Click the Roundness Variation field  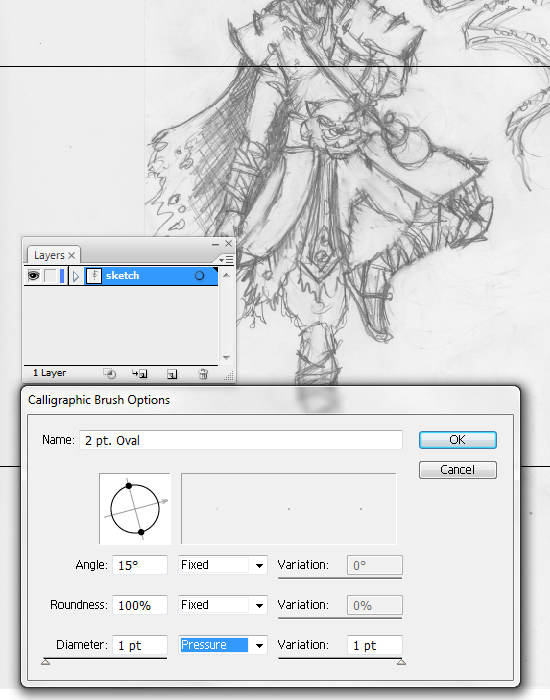pos(375,605)
